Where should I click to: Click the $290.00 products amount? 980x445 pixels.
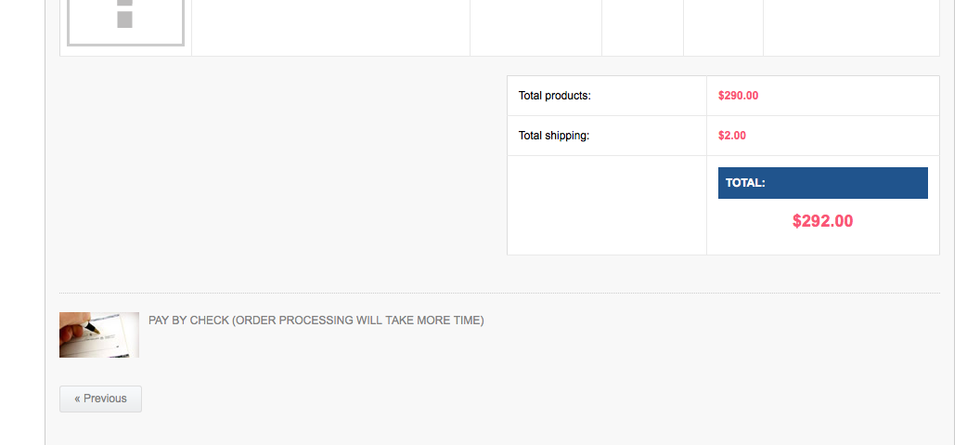738,96
